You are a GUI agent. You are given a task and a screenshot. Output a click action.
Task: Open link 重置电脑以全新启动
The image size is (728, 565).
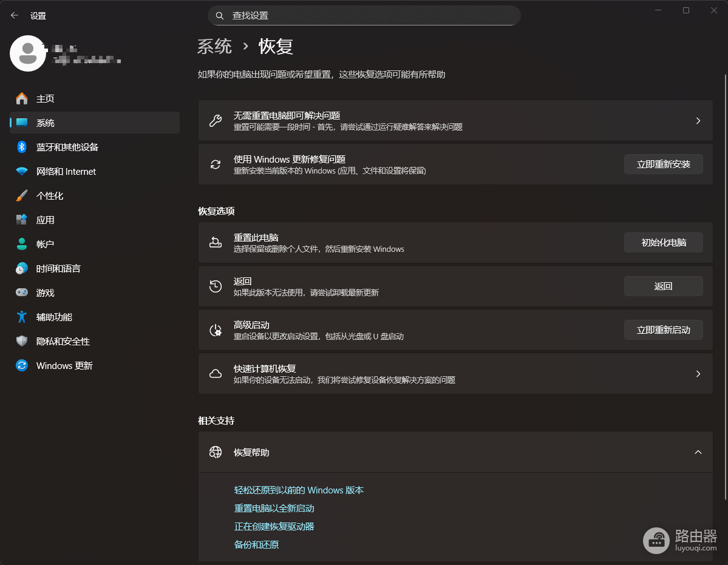(x=274, y=508)
